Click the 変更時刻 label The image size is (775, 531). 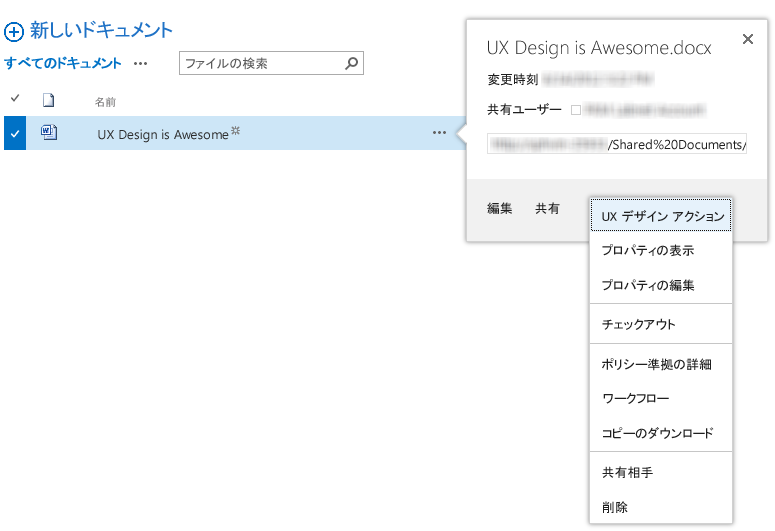[513, 79]
